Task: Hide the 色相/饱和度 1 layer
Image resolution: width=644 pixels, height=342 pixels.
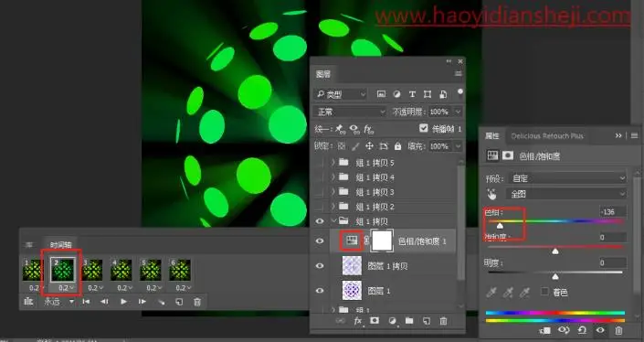Action: click(x=320, y=240)
